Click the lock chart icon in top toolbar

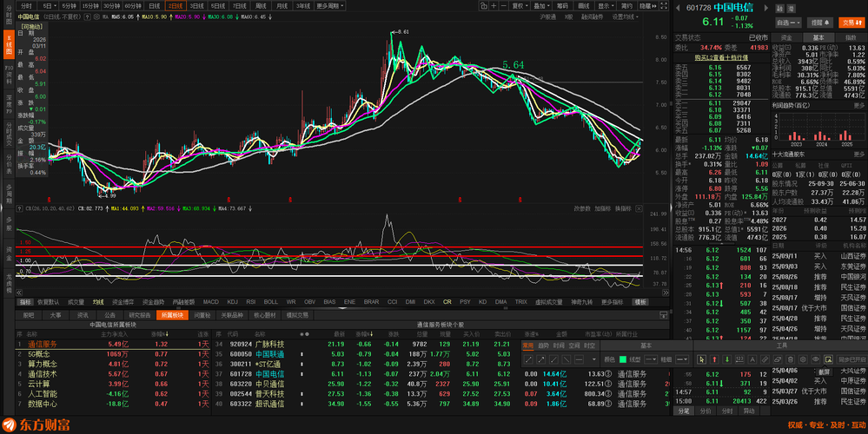pos(484,6)
